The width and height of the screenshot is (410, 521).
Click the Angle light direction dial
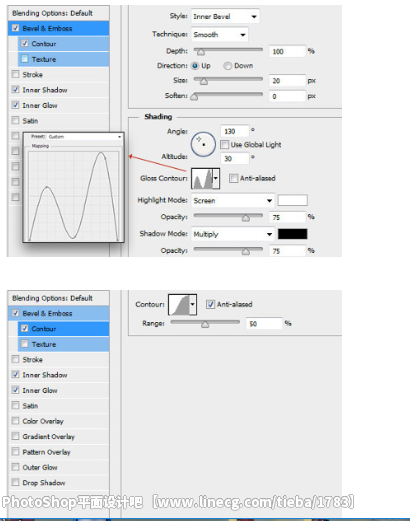point(203,144)
